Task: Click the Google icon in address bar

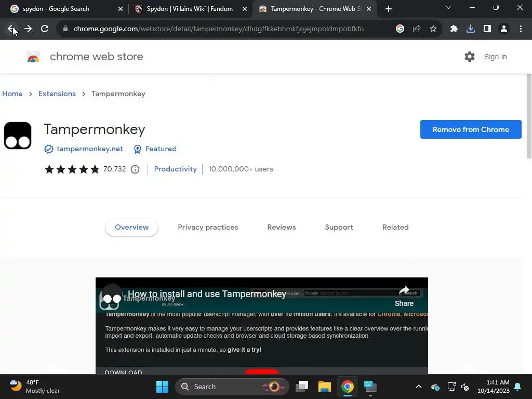Action: coord(400,29)
